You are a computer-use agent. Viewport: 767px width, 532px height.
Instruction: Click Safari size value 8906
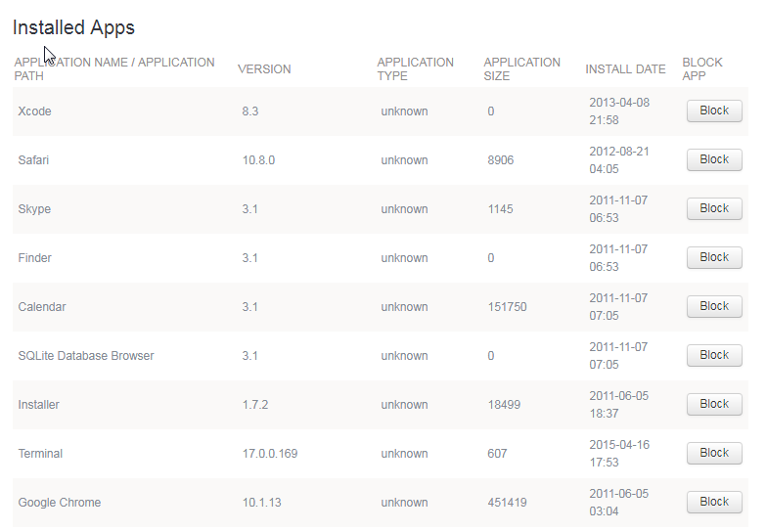[501, 160]
